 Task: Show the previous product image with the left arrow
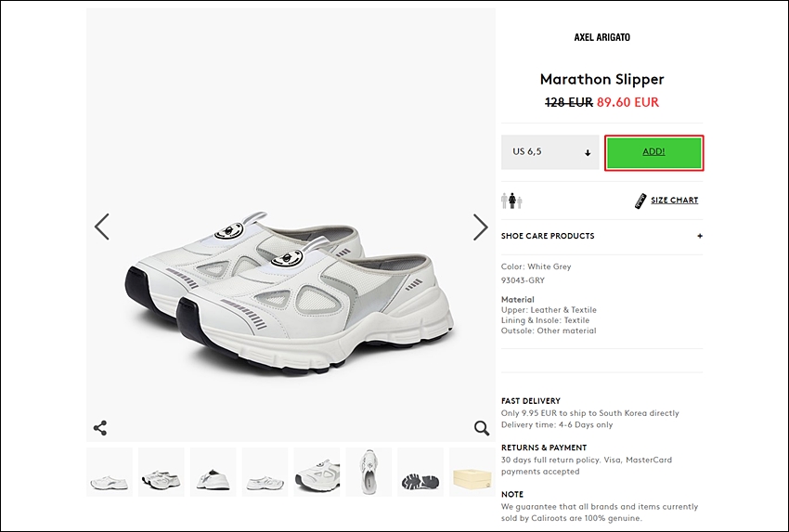(x=102, y=227)
